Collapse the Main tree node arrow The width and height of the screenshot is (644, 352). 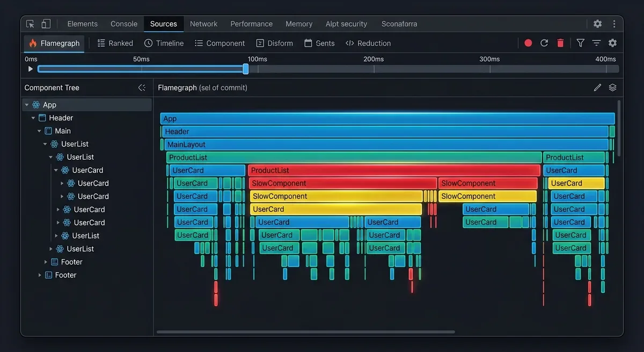(x=39, y=131)
